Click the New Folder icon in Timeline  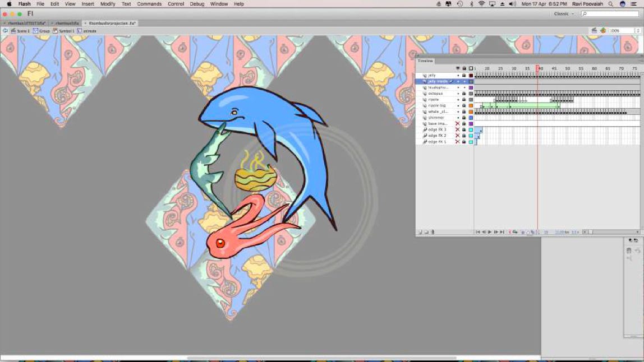tap(426, 232)
